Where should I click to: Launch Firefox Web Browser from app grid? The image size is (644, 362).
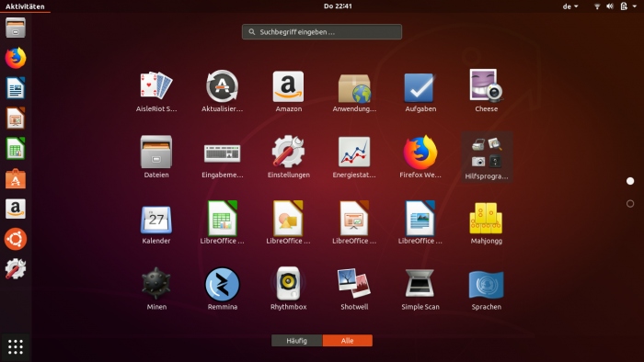click(x=420, y=157)
